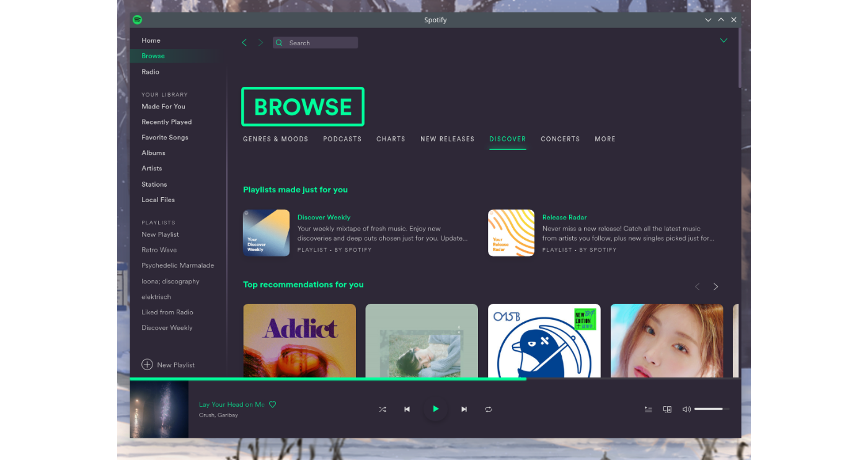Open the Addict album cover
Screen dimensions: 868x460
click(x=299, y=340)
